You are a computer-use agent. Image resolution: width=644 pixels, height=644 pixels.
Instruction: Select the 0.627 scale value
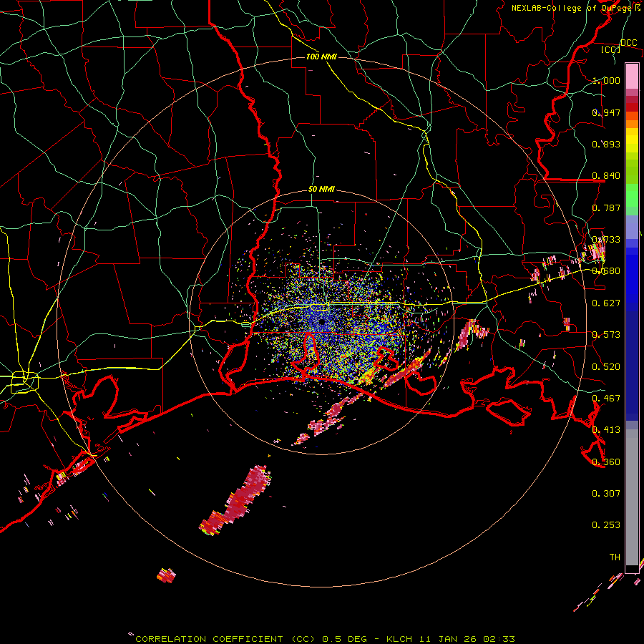coord(606,303)
